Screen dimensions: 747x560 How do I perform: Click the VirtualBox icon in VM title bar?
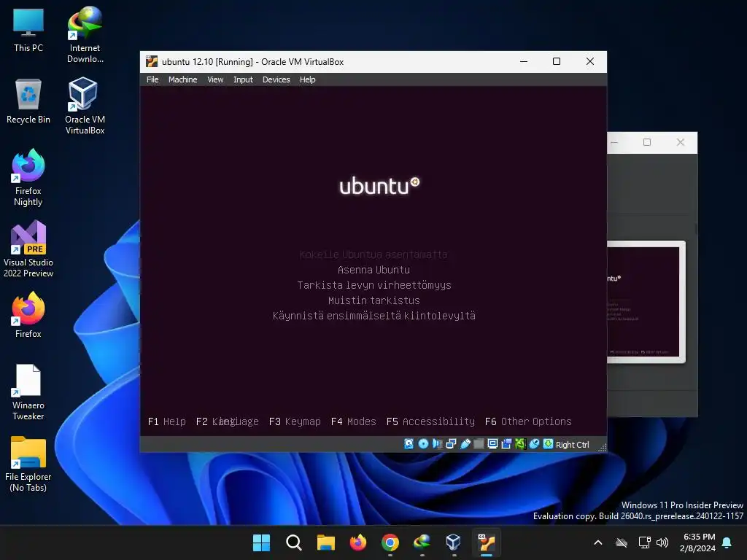click(x=152, y=61)
